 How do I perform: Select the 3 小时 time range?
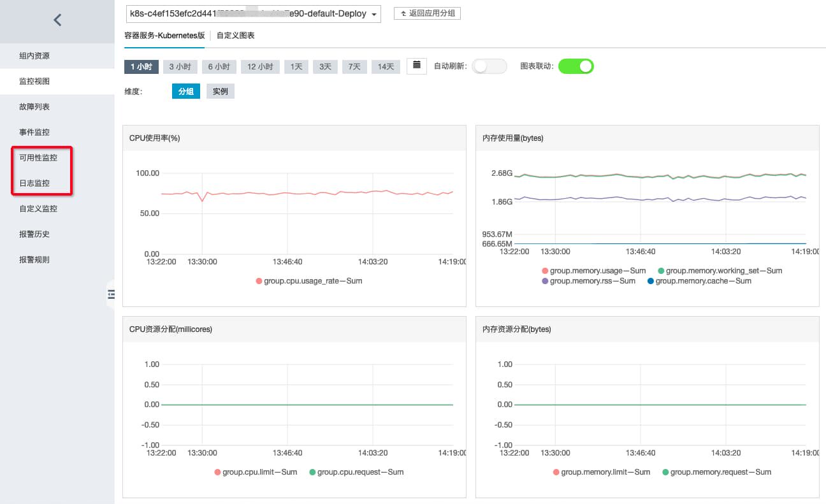click(x=180, y=66)
